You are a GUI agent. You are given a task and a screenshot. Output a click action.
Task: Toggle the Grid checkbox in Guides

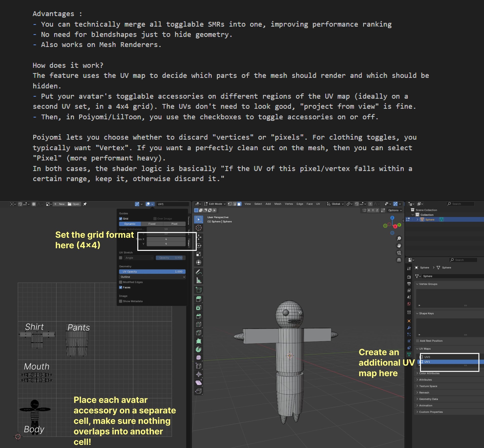point(121,218)
